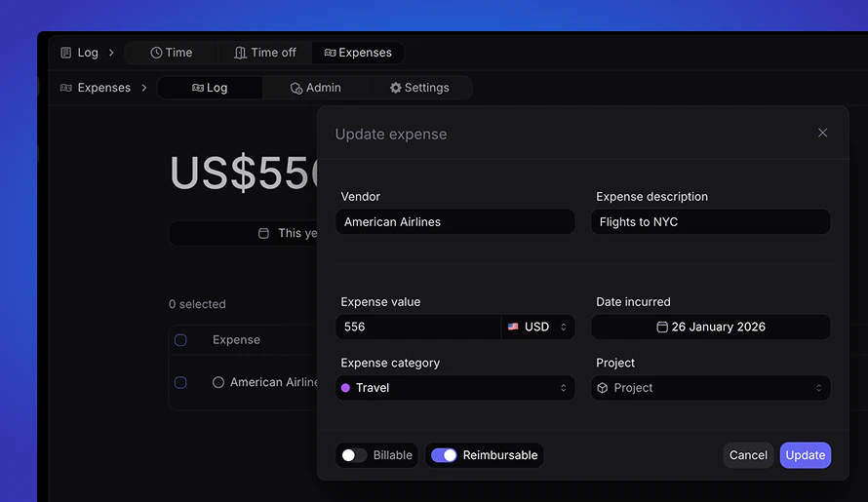Click the chevron after Expenses breadcrumb

144,88
